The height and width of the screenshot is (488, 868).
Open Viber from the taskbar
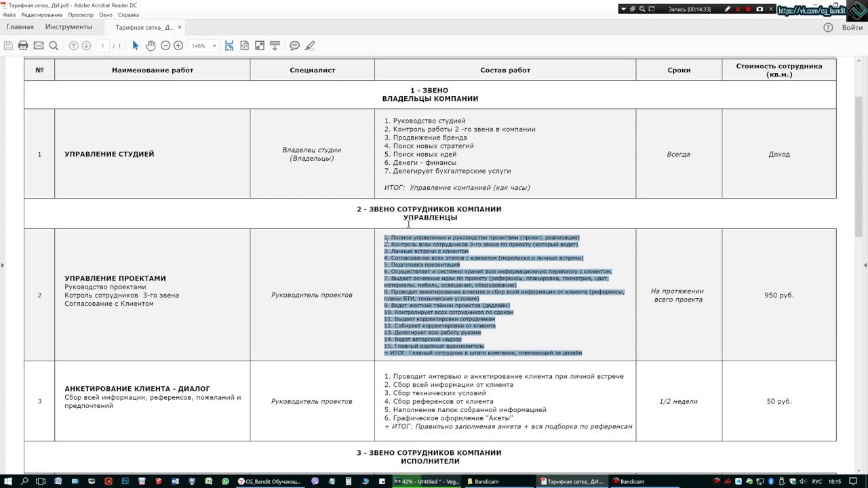pyautogui.click(x=315, y=481)
